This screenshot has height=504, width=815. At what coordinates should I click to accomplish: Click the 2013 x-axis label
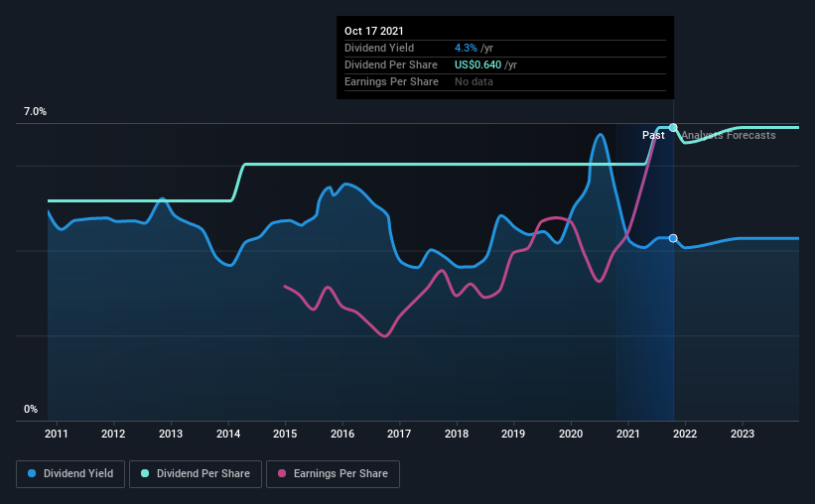[171, 434]
